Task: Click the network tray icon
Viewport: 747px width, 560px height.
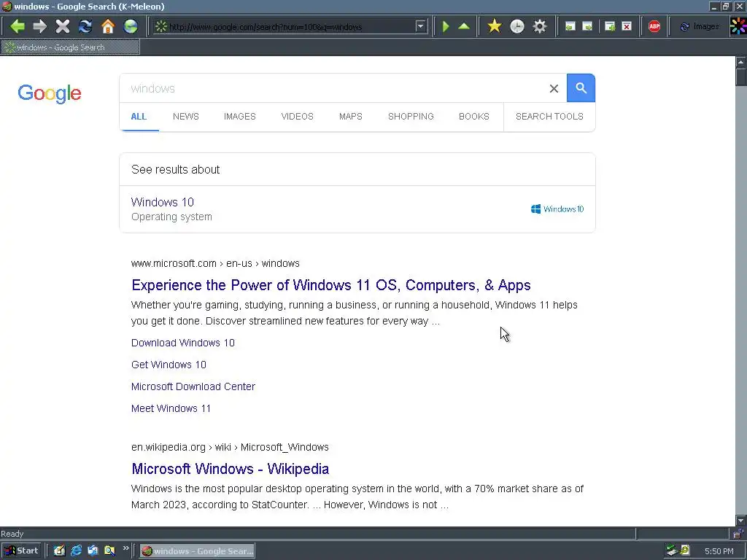Action: point(672,551)
